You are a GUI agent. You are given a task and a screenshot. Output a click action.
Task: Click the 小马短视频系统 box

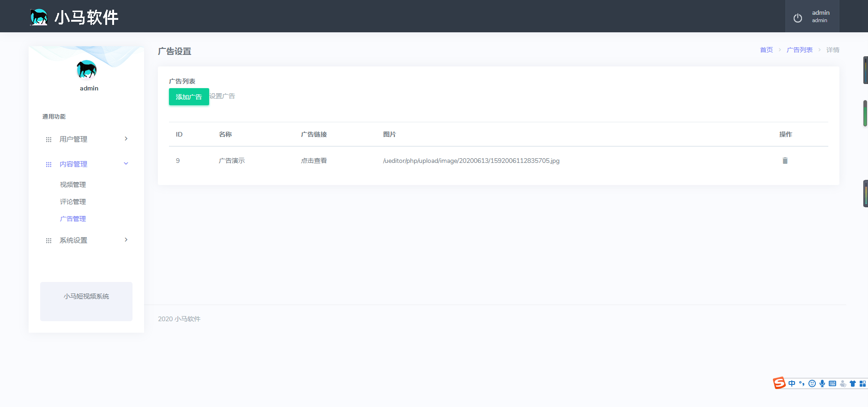coord(86,301)
